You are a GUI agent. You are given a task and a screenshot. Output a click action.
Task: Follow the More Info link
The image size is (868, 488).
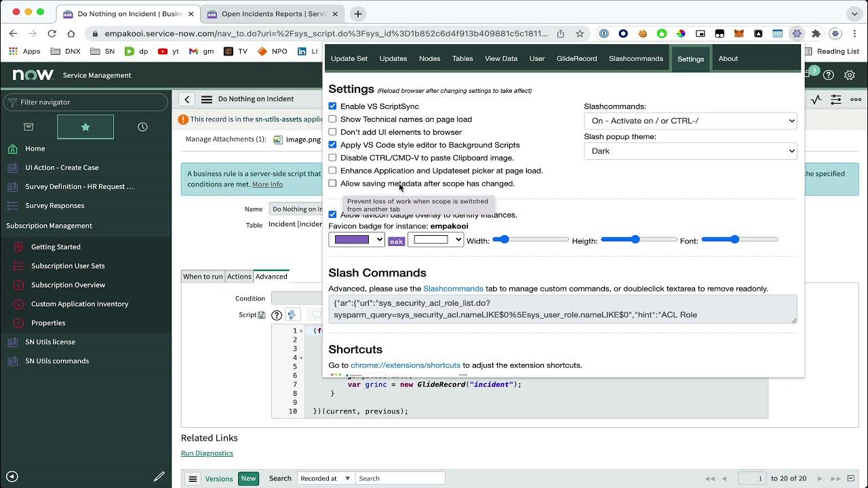[267, 184]
